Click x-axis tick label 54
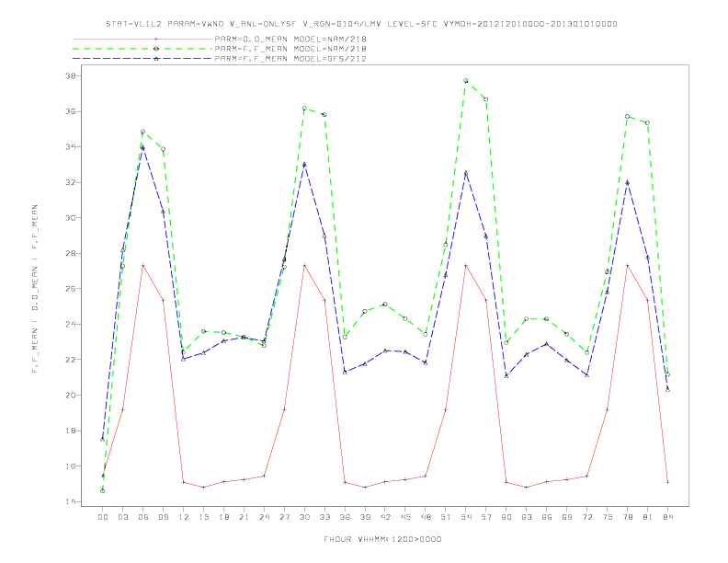The width and height of the screenshot is (728, 563). (x=466, y=517)
